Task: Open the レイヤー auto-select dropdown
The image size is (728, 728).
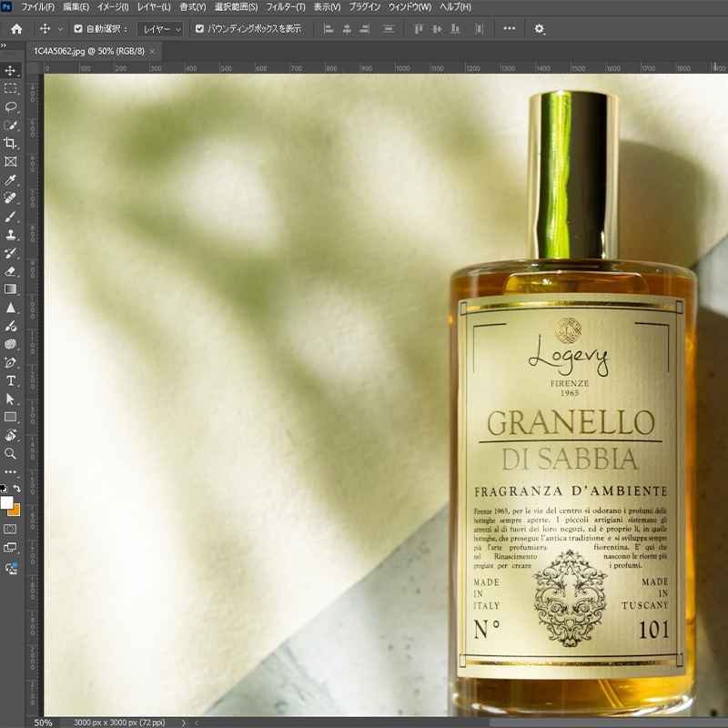Action: click(x=160, y=29)
